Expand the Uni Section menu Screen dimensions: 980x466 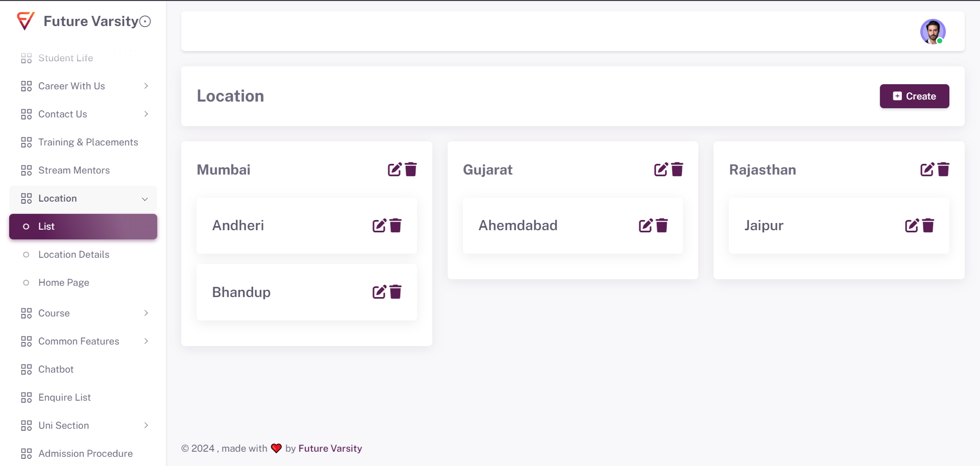[x=83, y=425]
